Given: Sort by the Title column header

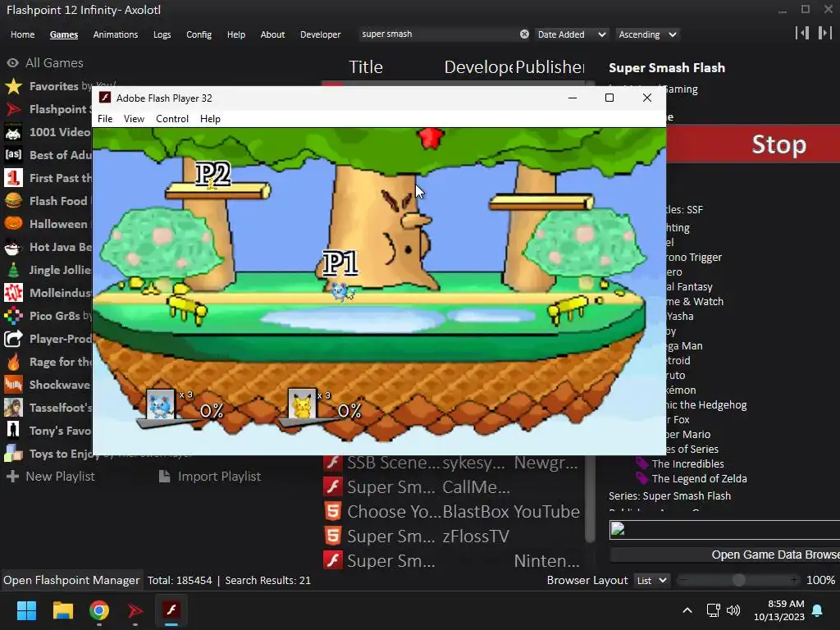Looking at the screenshot, I should pyautogui.click(x=366, y=67).
